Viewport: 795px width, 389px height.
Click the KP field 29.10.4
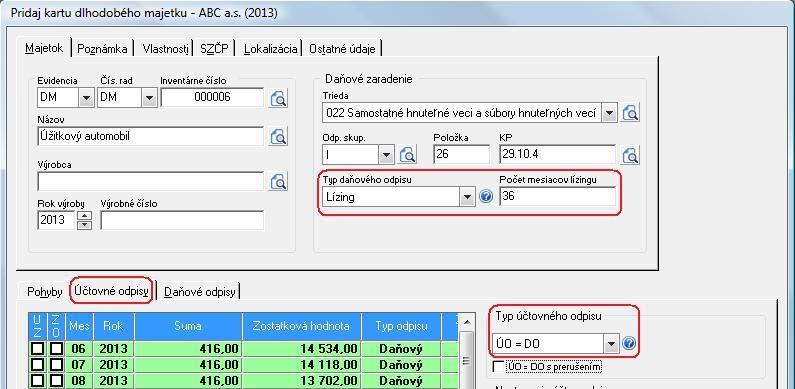click(x=557, y=154)
